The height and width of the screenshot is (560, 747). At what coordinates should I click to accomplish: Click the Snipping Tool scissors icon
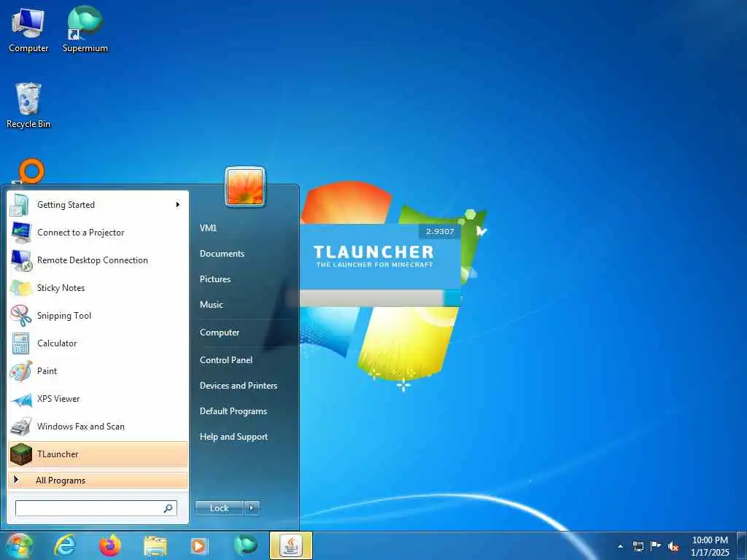point(21,315)
